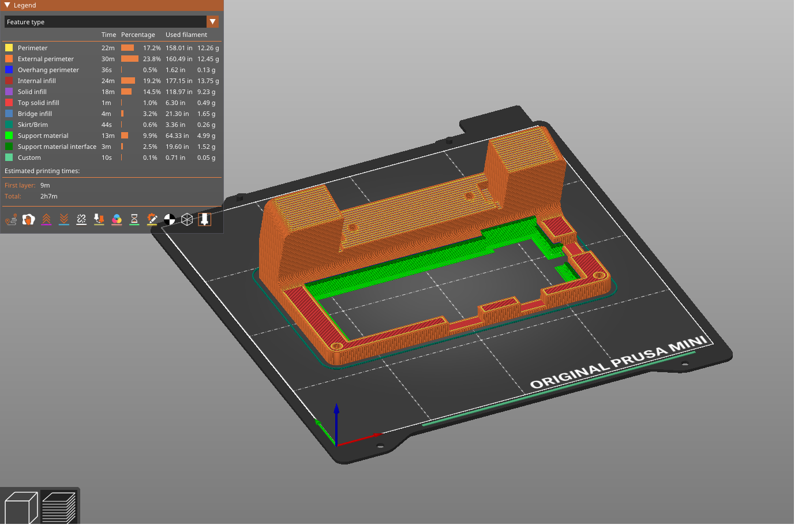Toggle tool marker nozzle icon
The image size is (802, 532).
(205, 220)
